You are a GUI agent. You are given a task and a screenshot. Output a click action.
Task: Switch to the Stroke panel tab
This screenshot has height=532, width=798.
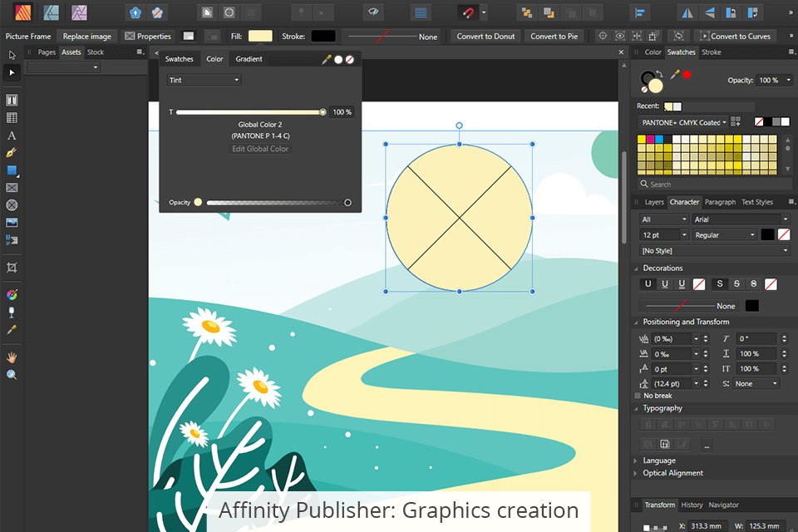coord(711,52)
